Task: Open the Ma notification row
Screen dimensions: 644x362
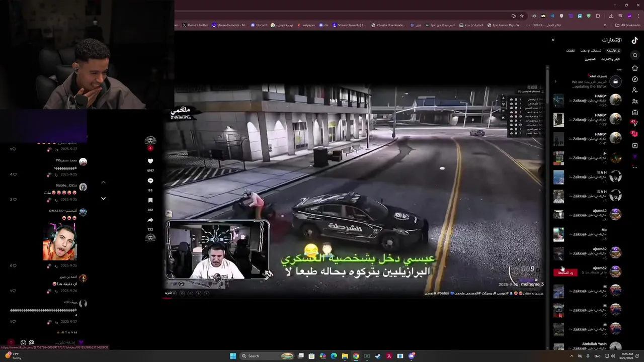Action: [x=587, y=234]
